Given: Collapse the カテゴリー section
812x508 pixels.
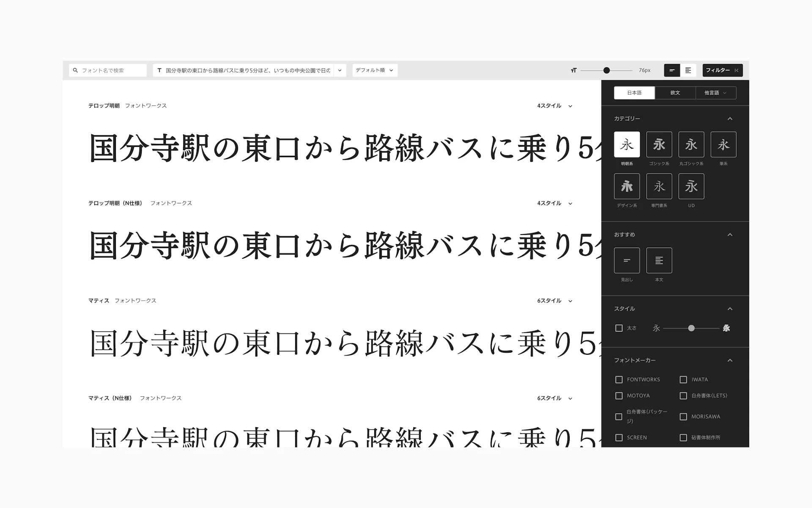Looking at the screenshot, I should coord(730,119).
